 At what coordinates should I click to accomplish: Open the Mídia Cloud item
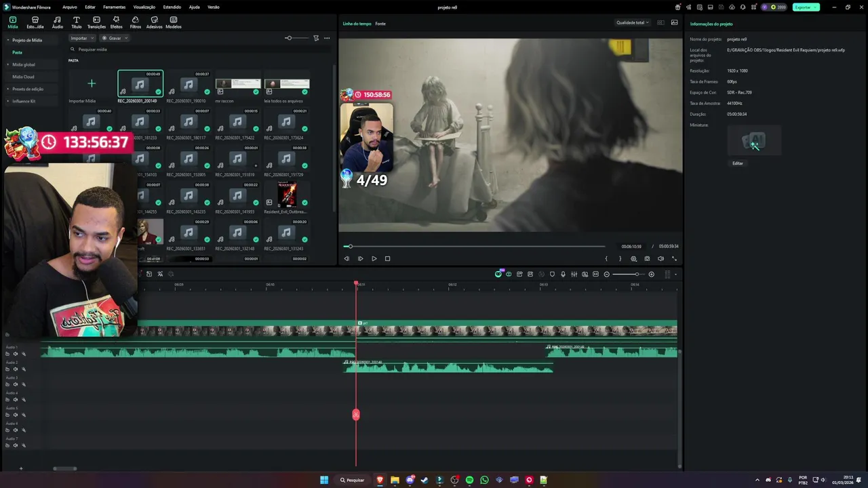tap(23, 77)
